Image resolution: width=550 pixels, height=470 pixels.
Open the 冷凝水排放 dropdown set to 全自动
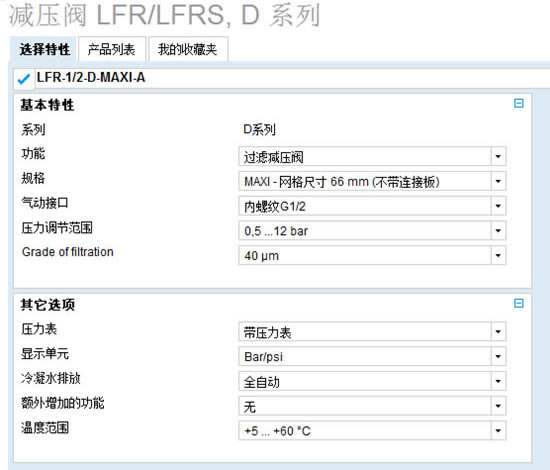pos(372,381)
